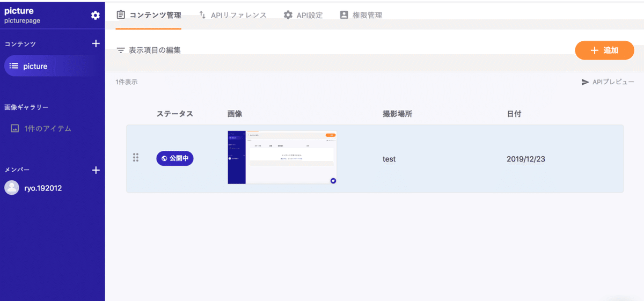Click the picturepage subtitle
The height and width of the screenshot is (301, 644).
click(22, 21)
